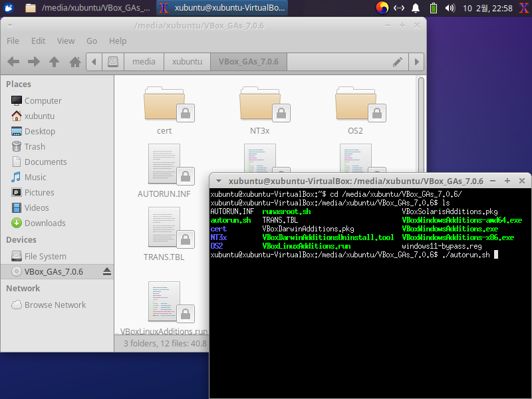The width and height of the screenshot is (532, 399).
Task: Go to the home folder
Action: point(75,62)
